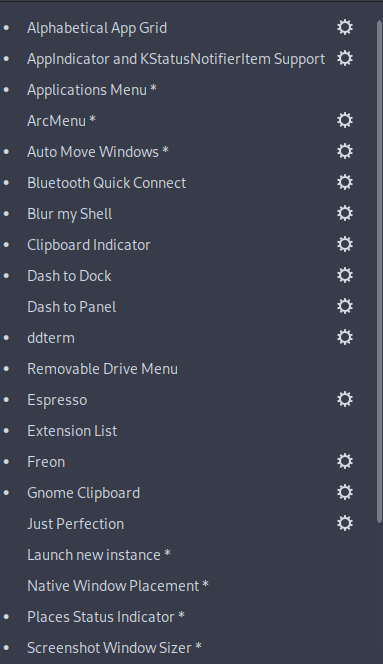Open Auto Move Windows preferences gear
Image resolution: width=383 pixels, height=664 pixels.
[x=345, y=151]
